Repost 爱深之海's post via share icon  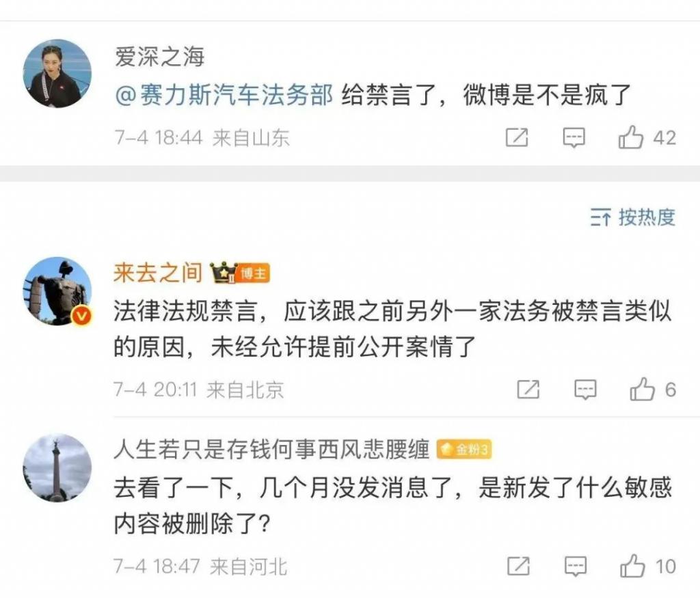point(517,137)
